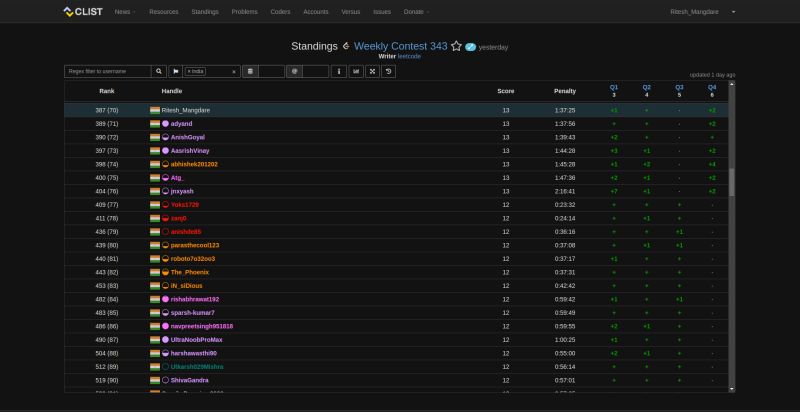800x412 pixels.
Task: Open the Weekly Contest 343 link
Action: pos(400,46)
